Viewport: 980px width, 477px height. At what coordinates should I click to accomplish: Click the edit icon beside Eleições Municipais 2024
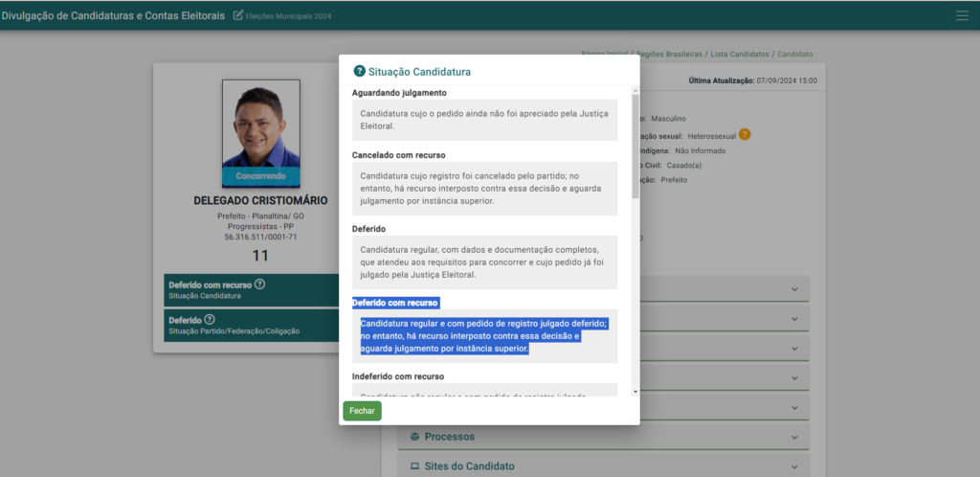238,15
